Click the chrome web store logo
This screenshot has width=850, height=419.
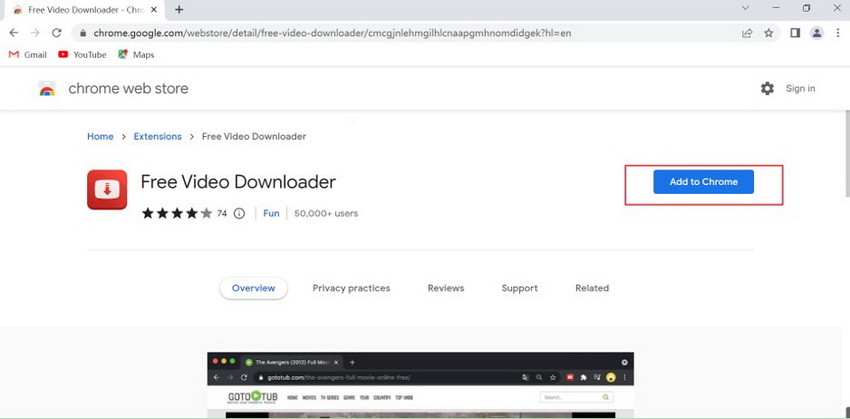coord(47,89)
